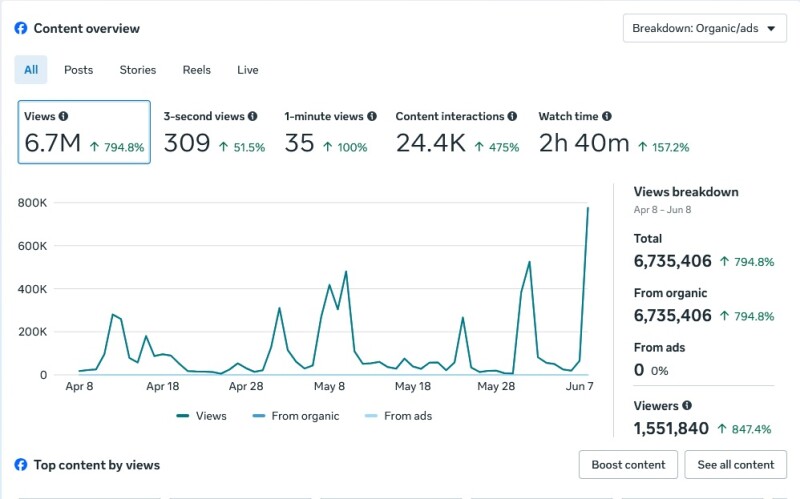Select the Content interactions metric card

point(457,132)
